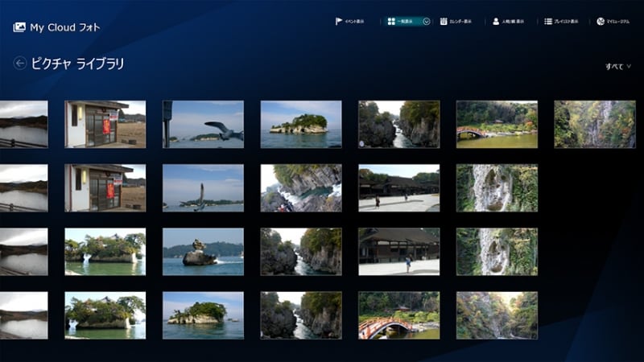Open playlist view via the list icon

coord(548,22)
